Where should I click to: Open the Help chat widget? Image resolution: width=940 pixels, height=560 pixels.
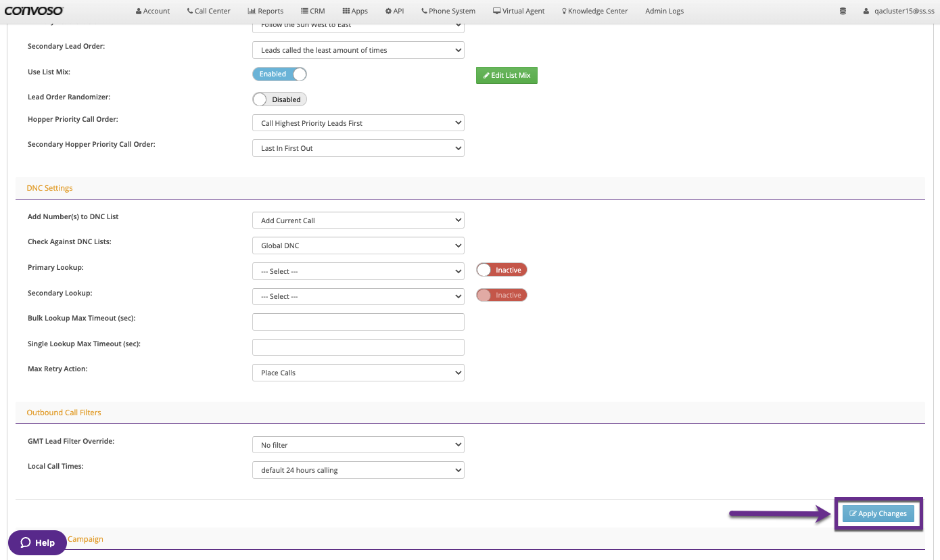(37, 542)
